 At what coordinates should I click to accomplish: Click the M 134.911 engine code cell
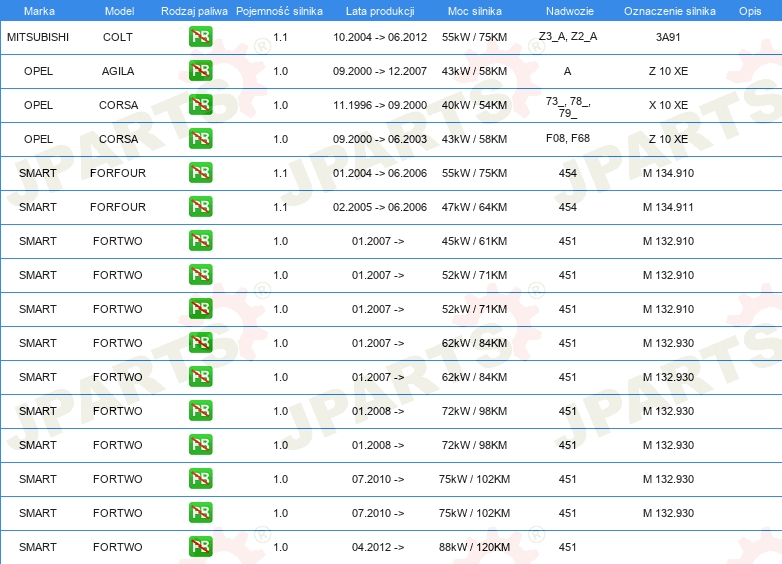coord(667,207)
